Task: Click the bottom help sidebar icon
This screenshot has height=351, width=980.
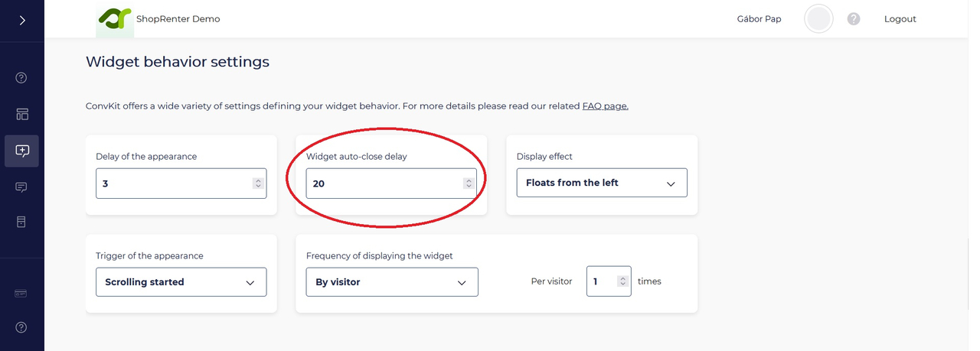Action: tap(21, 327)
